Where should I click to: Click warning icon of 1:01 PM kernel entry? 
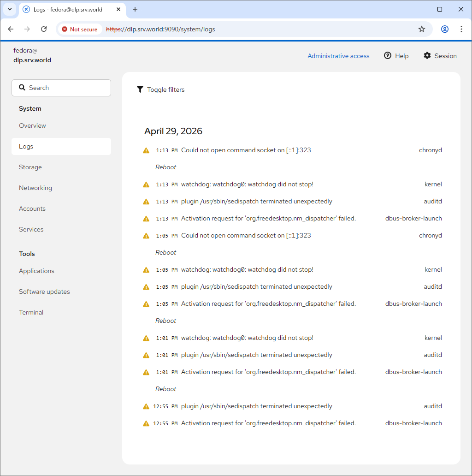click(x=146, y=338)
